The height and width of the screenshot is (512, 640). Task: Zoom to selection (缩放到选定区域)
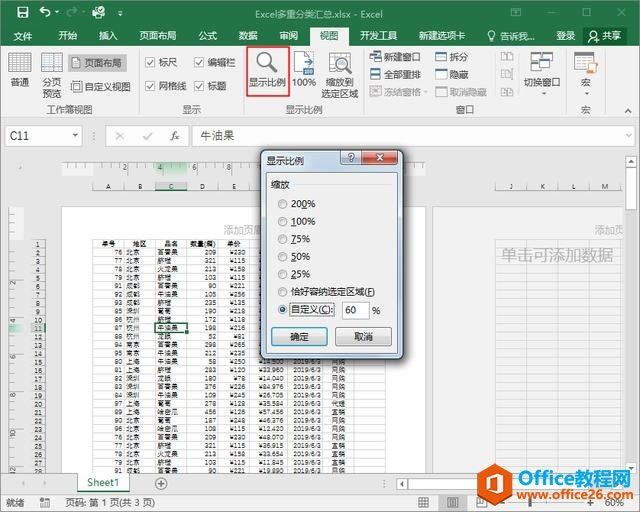(x=340, y=75)
